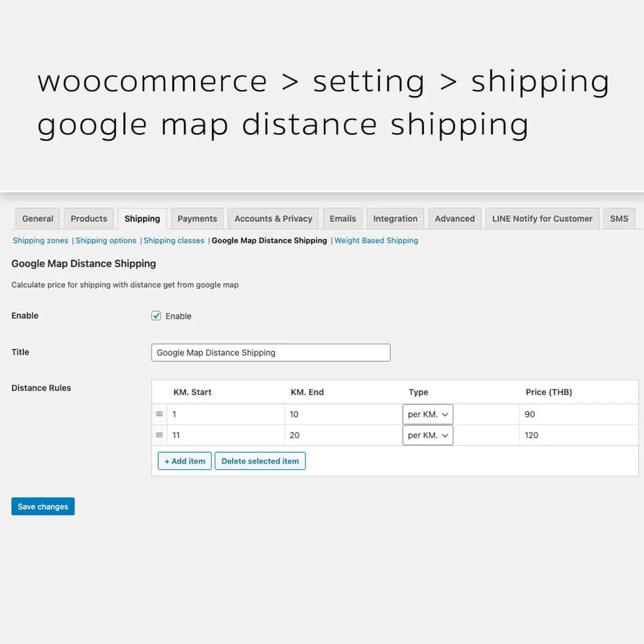The width and height of the screenshot is (644, 644).
Task: Click drag handle icon of first distance rule
Action: click(159, 414)
